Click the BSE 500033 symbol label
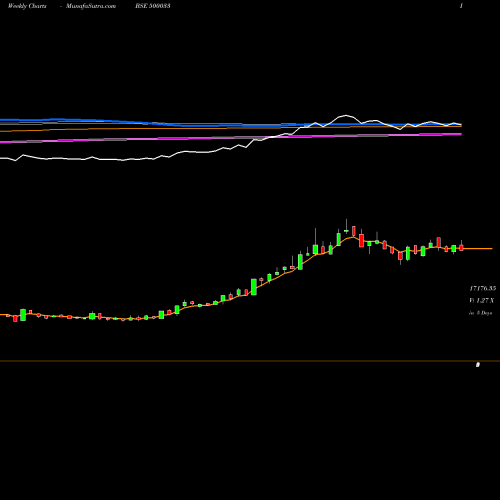The image size is (500, 500). (x=153, y=6)
